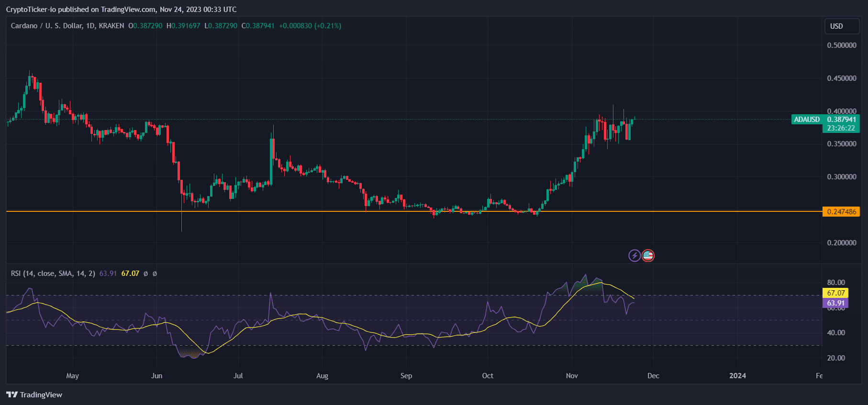868x405 pixels.
Task: Open the RSI (14, close, SMA) indicator legend
Action: [53, 274]
